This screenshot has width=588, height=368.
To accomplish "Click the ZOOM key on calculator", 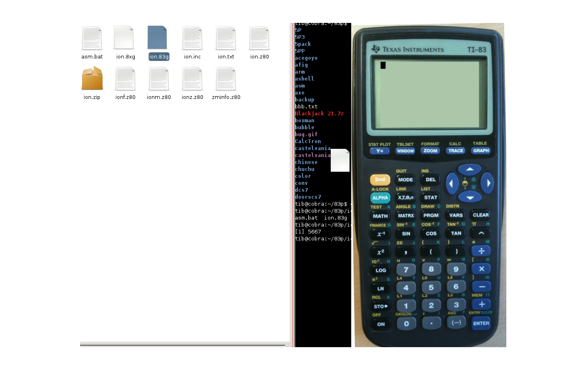I will point(430,150).
